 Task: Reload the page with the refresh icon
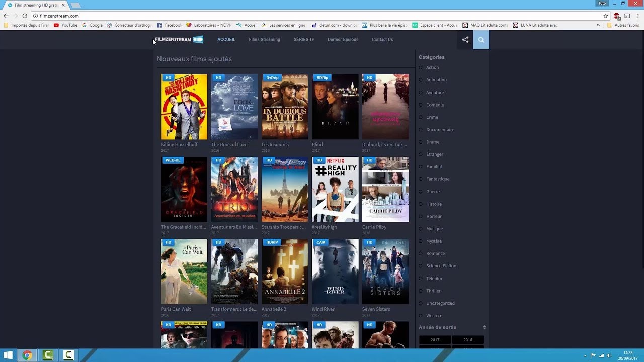point(25,16)
